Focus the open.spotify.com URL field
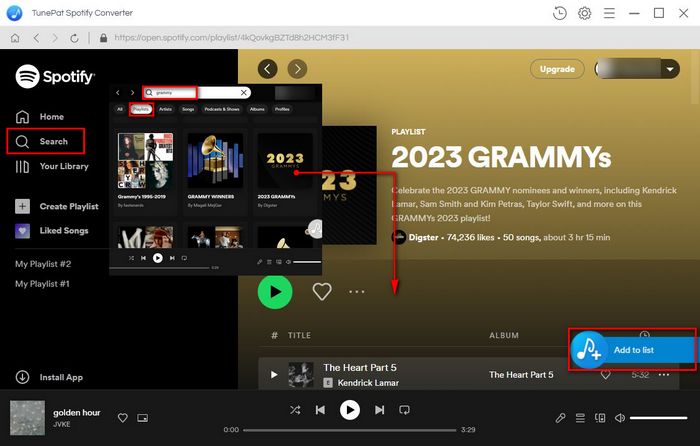700x446 pixels. [231, 38]
